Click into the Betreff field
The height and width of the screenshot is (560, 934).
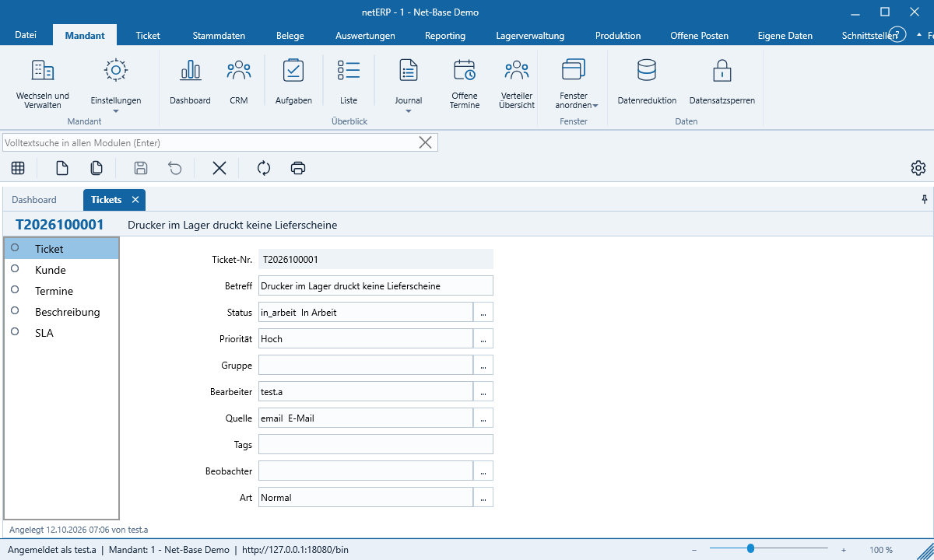376,285
